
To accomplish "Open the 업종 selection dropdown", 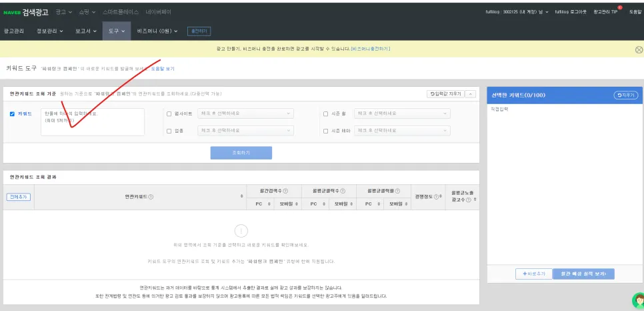I will (245, 131).
